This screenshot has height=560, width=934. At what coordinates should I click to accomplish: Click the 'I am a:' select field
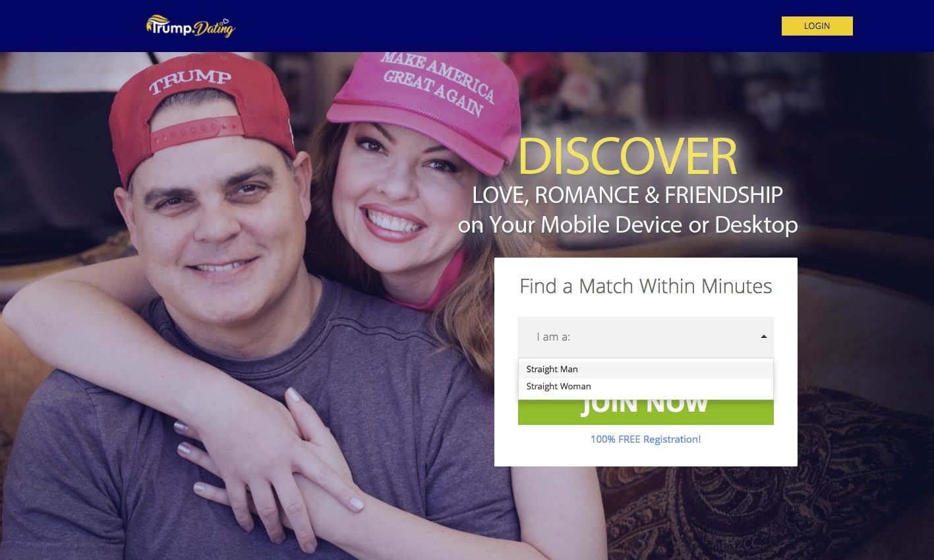645,337
